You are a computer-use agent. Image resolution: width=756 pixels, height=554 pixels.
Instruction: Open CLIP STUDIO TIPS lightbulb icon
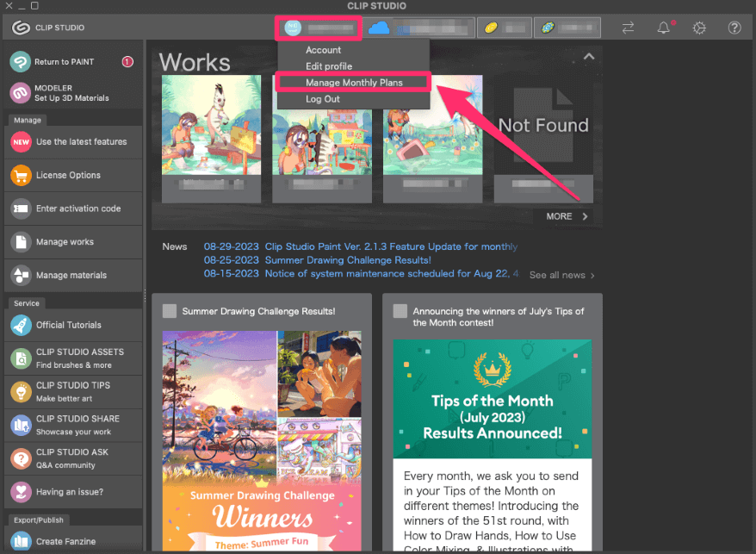(x=21, y=392)
